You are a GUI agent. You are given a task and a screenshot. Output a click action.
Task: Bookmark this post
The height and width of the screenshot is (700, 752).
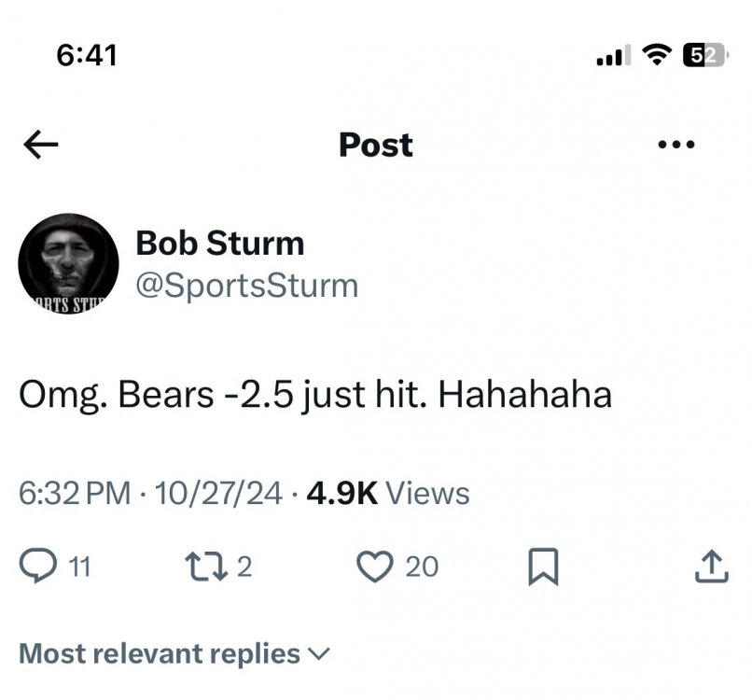(x=542, y=566)
